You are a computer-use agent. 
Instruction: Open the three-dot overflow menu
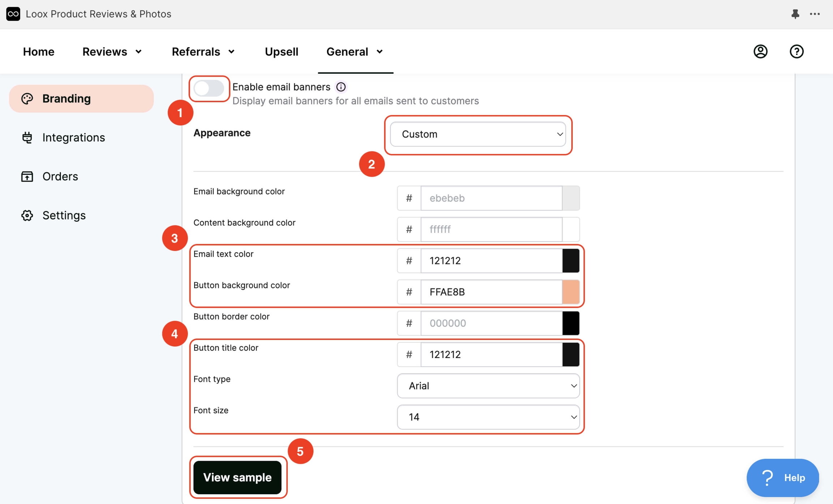tap(815, 14)
